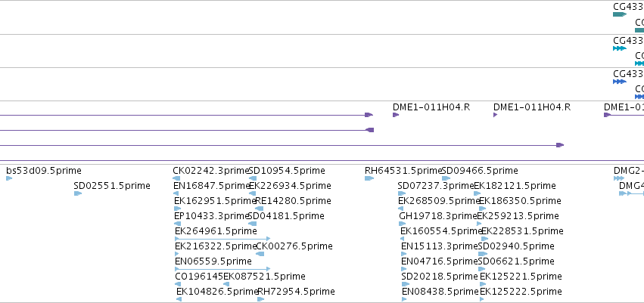This screenshot has height=303, width=644.
Task: Click the glyph under EK087521.5prime
Action: [x=226, y=284]
